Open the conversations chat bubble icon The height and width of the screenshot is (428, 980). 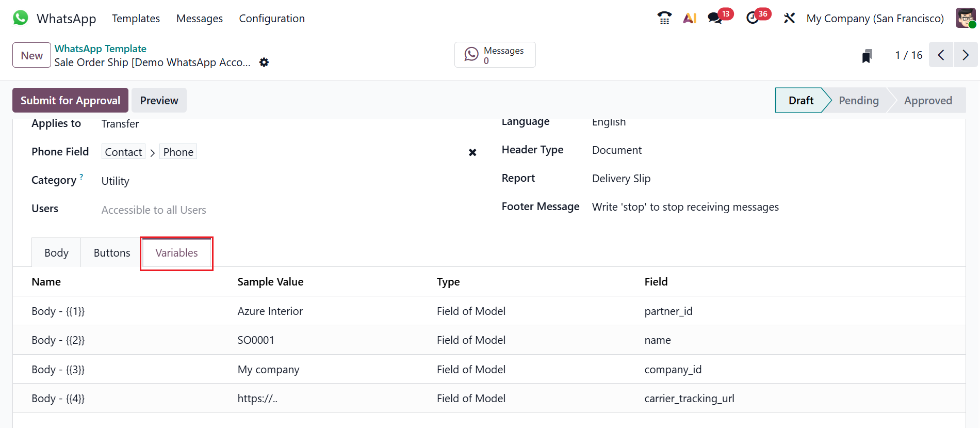(715, 18)
